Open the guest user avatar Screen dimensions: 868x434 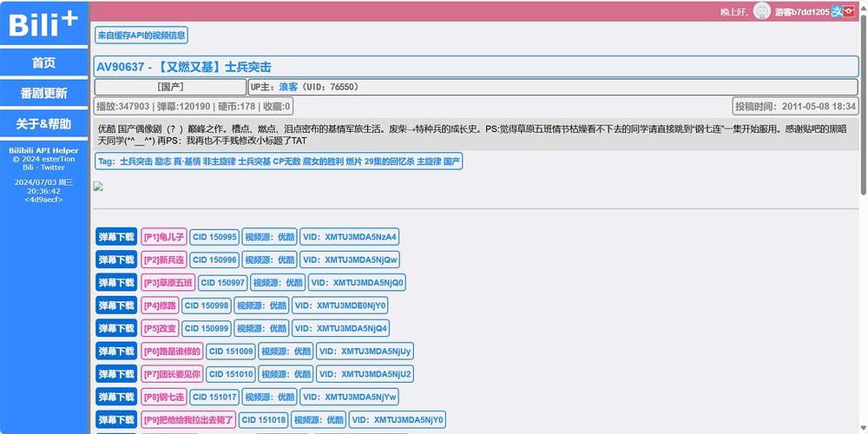pyautogui.click(x=762, y=11)
